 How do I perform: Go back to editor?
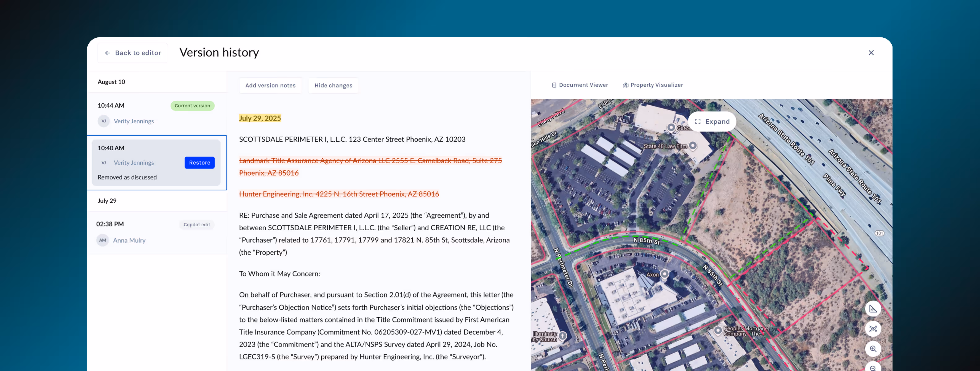(x=132, y=53)
